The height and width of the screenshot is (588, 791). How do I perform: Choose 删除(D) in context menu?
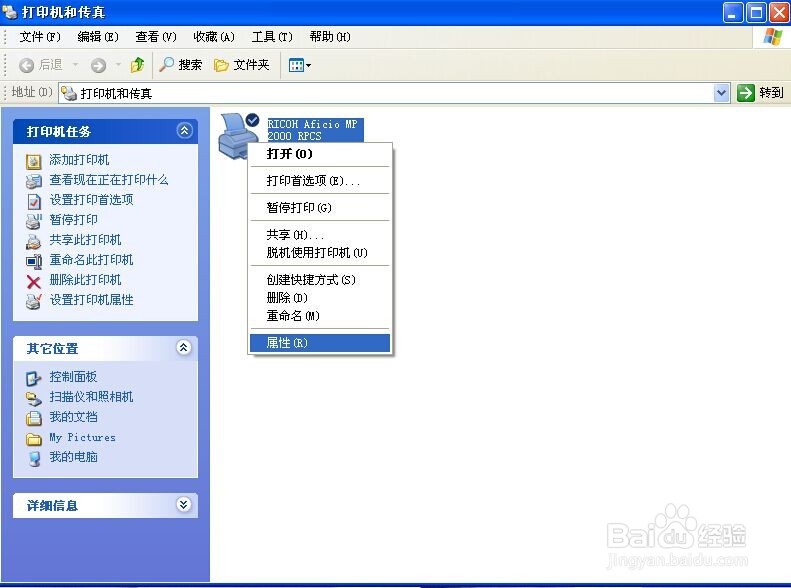coord(320,298)
